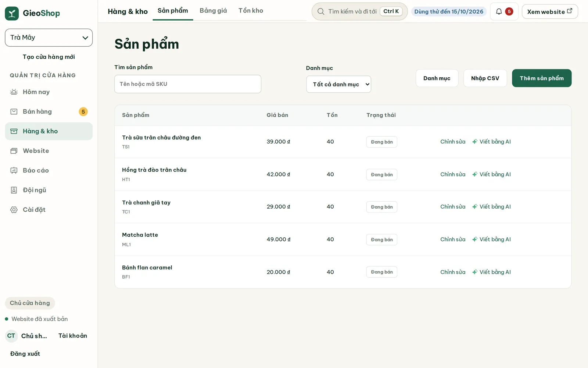
Task: Click the Tìm kiếm và đi tới search bar
Action: coord(359,11)
